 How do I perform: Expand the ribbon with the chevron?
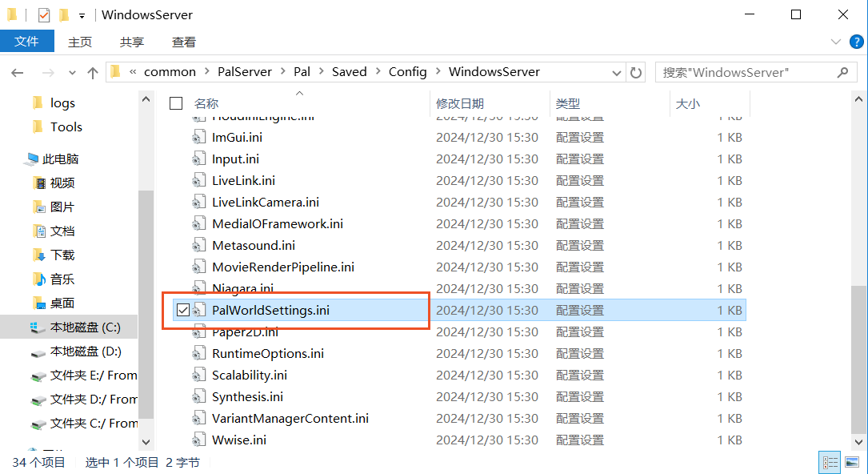click(836, 42)
